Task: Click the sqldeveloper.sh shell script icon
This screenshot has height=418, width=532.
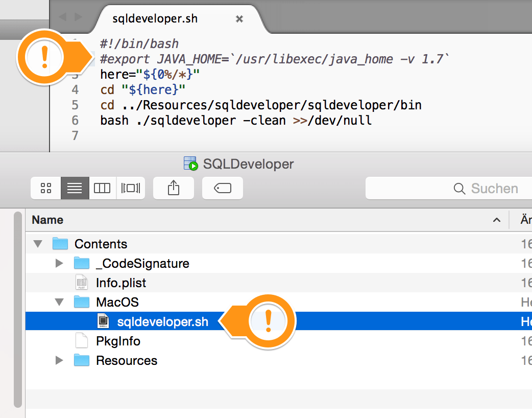Action: pyautogui.click(x=103, y=321)
